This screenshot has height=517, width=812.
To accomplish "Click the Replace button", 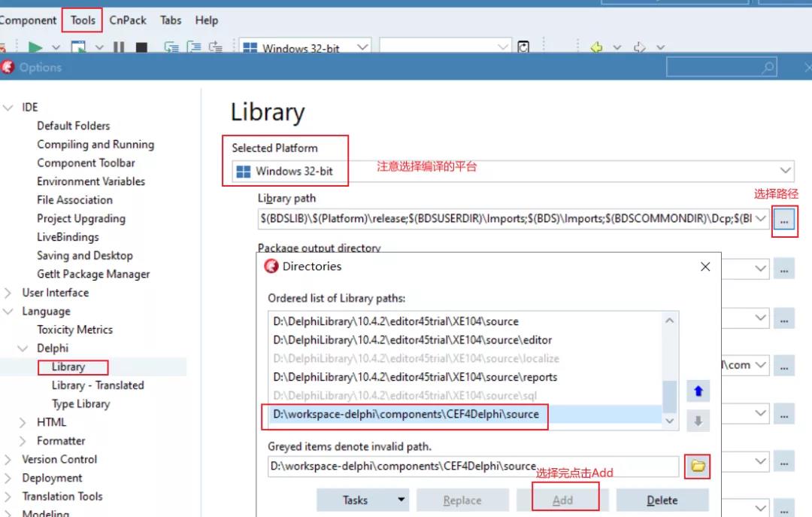I will coord(462,500).
